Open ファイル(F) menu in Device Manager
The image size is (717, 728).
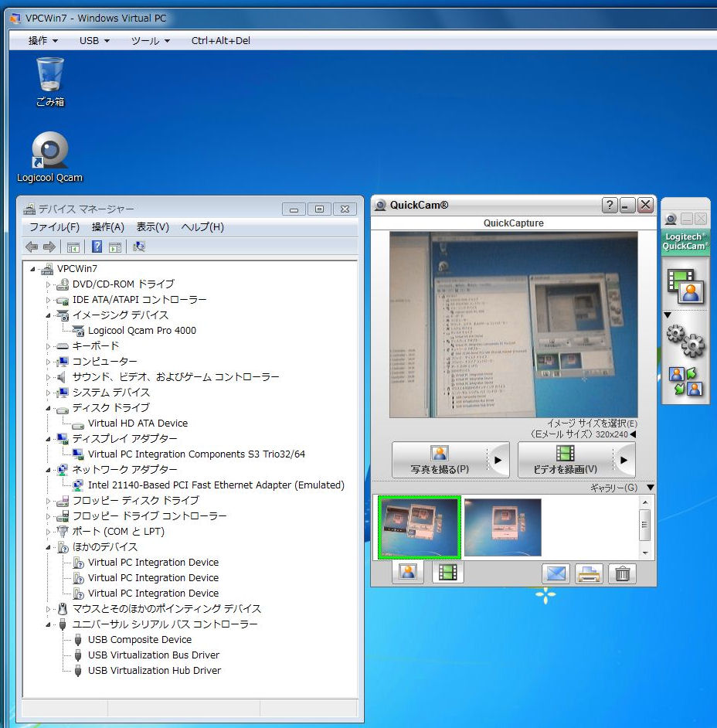tap(54, 227)
